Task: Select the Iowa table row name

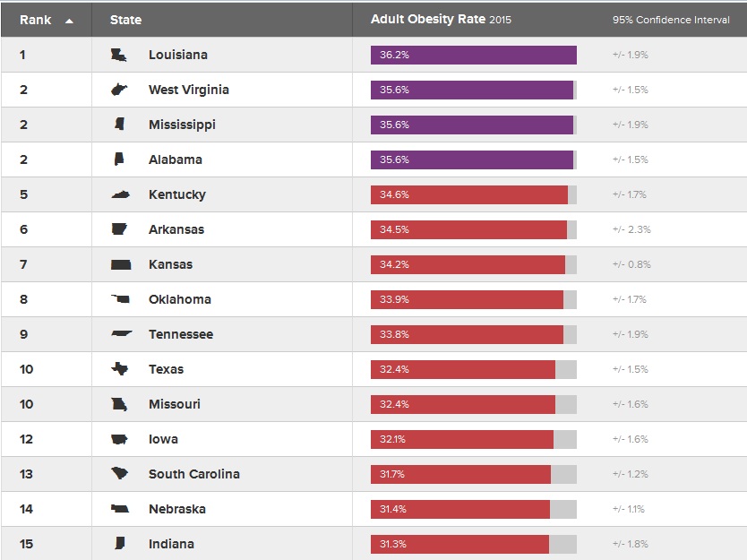Action: tap(163, 439)
